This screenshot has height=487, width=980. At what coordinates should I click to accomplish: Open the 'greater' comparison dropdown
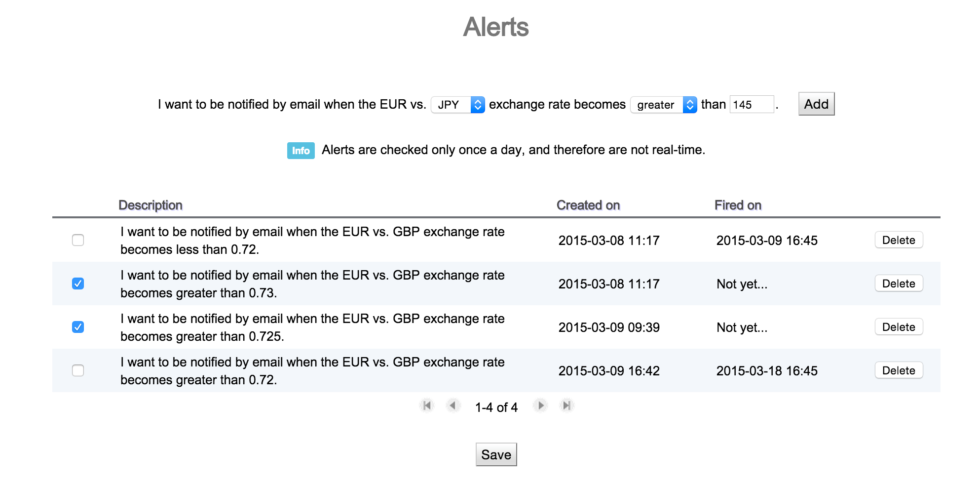click(x=664, y=105)
